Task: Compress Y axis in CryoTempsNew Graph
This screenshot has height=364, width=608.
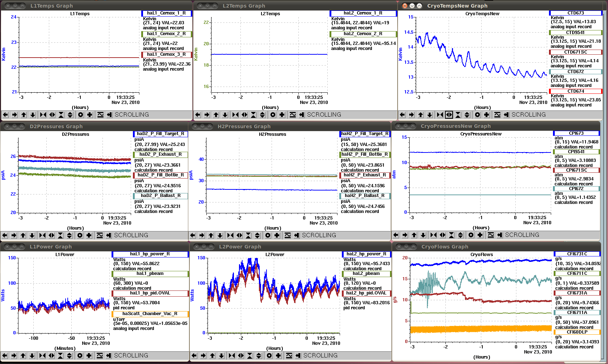Action: 458,115
